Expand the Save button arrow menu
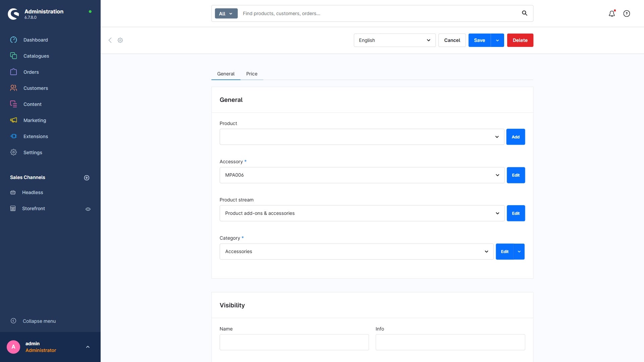This screenshot has width=644, height=362. click(497, 40)
